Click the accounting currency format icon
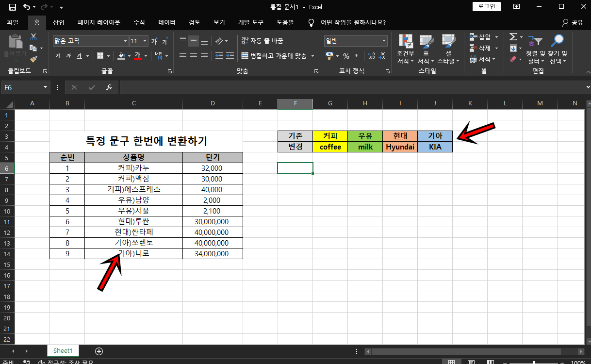591x364 pixels. (x=330, y=56)
